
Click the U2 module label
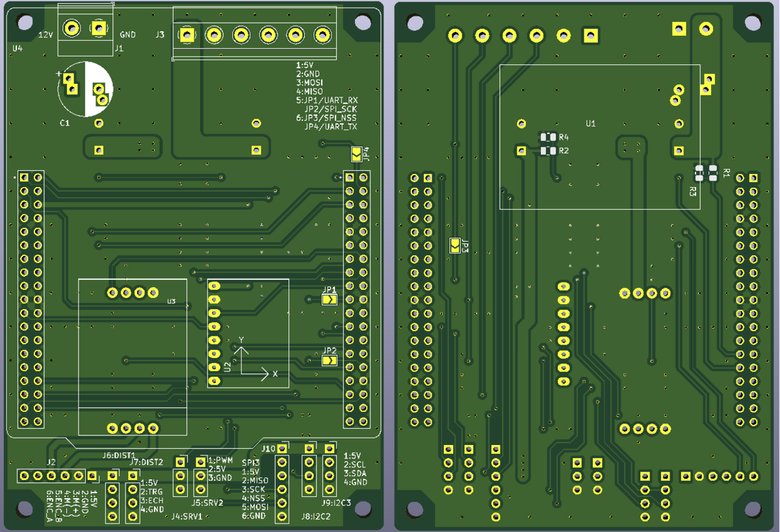[227, 367]
